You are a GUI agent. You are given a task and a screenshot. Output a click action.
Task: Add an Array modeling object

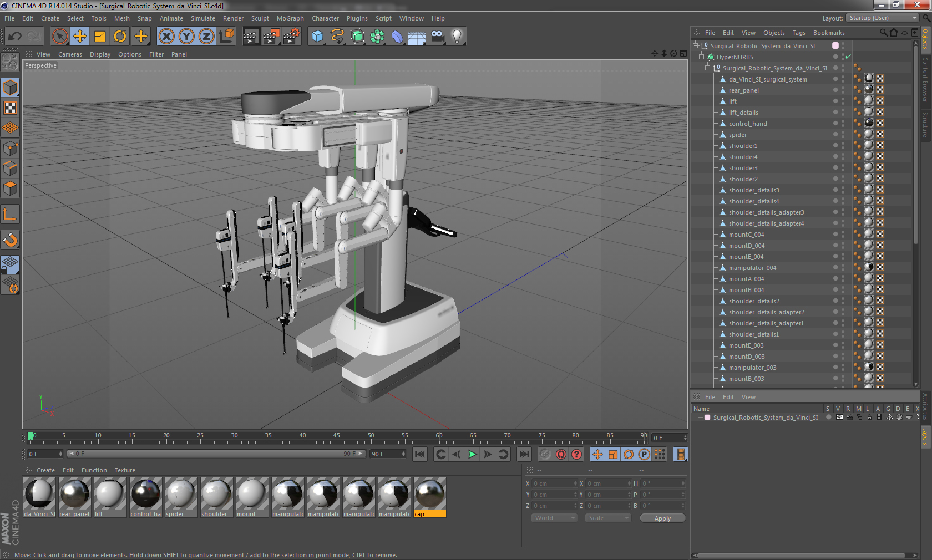(x=377, y=37)
